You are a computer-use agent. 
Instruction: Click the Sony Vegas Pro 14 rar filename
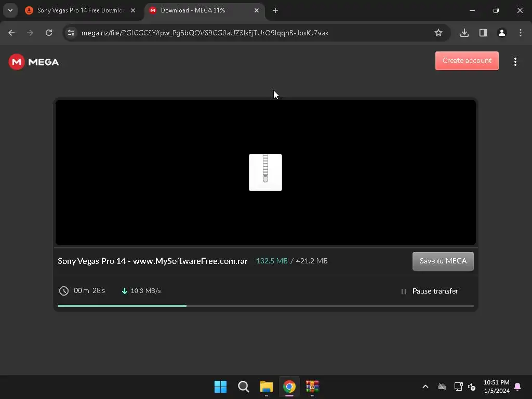tap(153, 261)
